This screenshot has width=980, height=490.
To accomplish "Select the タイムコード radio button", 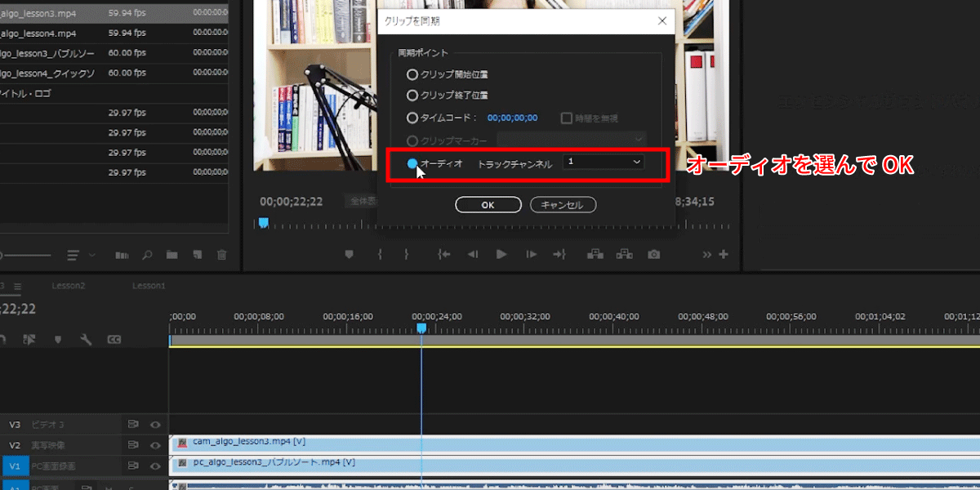I will [x=412, y=118].
